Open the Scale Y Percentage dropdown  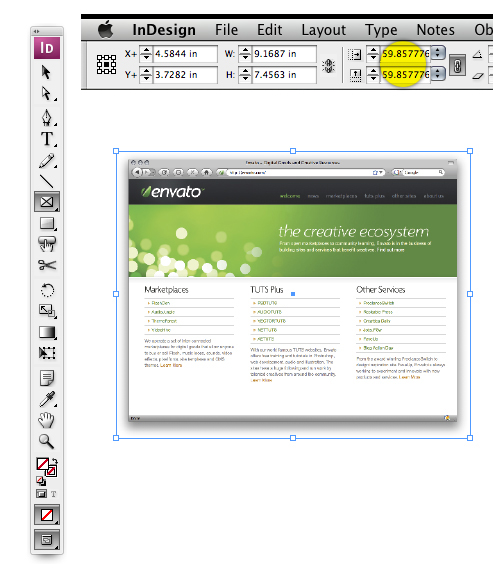point(438,75)
